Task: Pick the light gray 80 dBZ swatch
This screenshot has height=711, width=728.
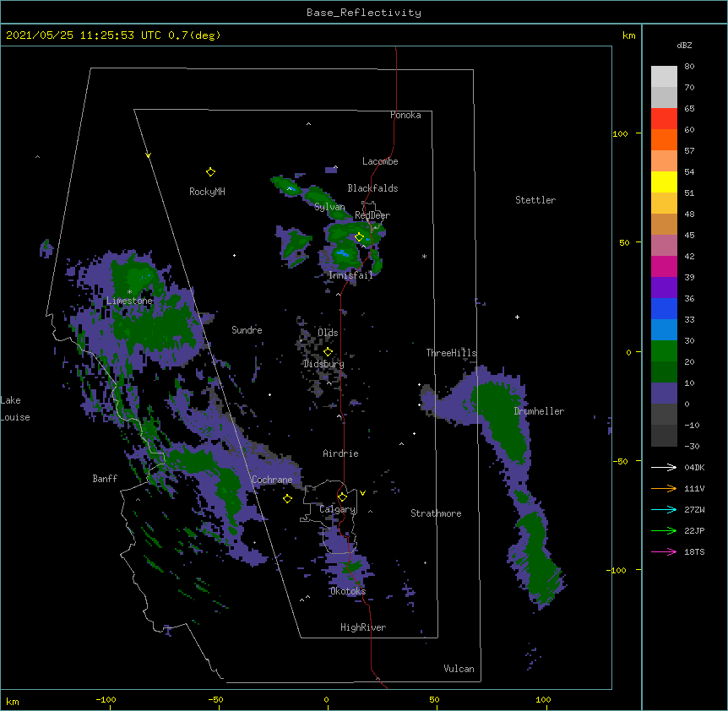Action: click(x=664, y=77)
